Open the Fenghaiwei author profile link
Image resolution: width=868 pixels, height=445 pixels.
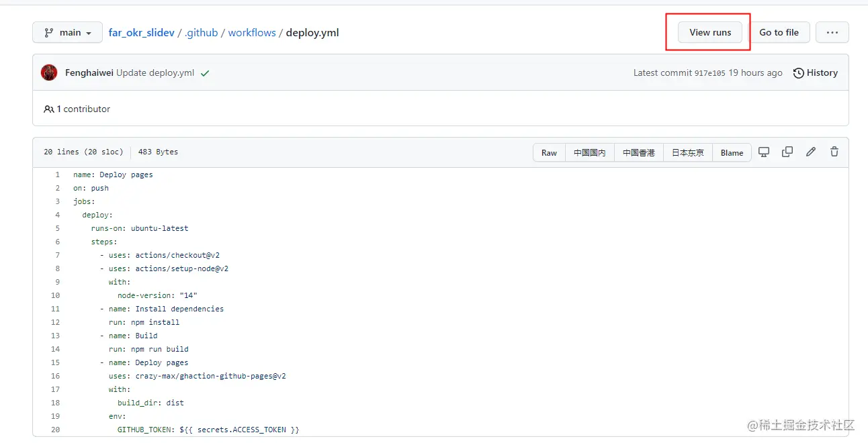coord(89,72)
